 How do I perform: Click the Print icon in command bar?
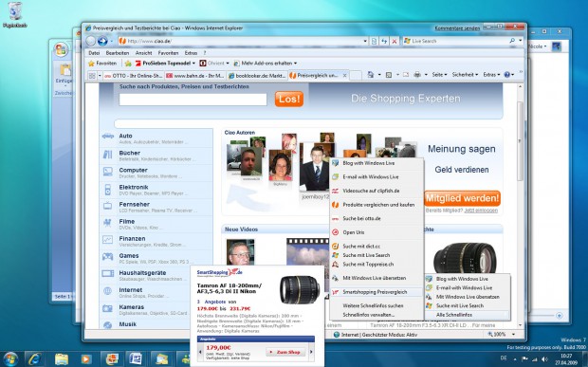pos(417,75)
